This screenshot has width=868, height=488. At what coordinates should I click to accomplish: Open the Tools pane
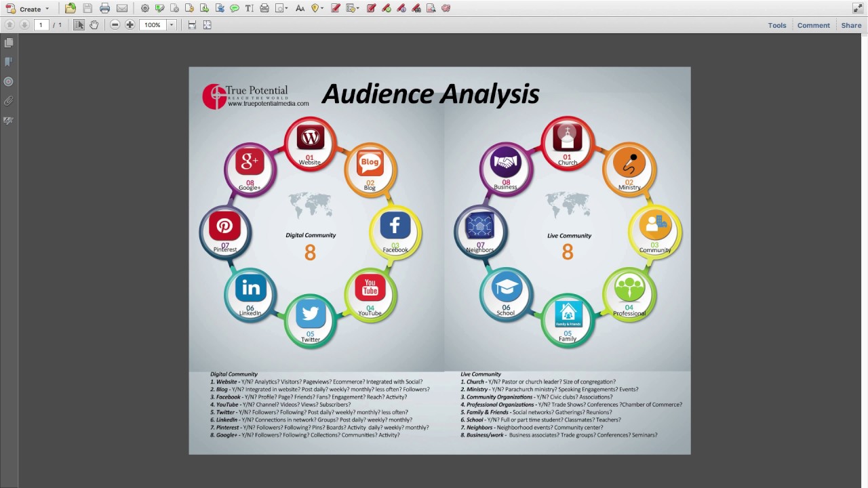[777, 25]
